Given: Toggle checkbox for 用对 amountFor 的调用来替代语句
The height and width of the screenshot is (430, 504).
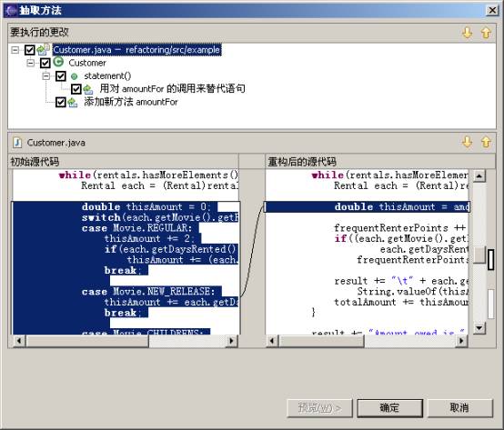Looking at the screenshot, I should point(76,89).
